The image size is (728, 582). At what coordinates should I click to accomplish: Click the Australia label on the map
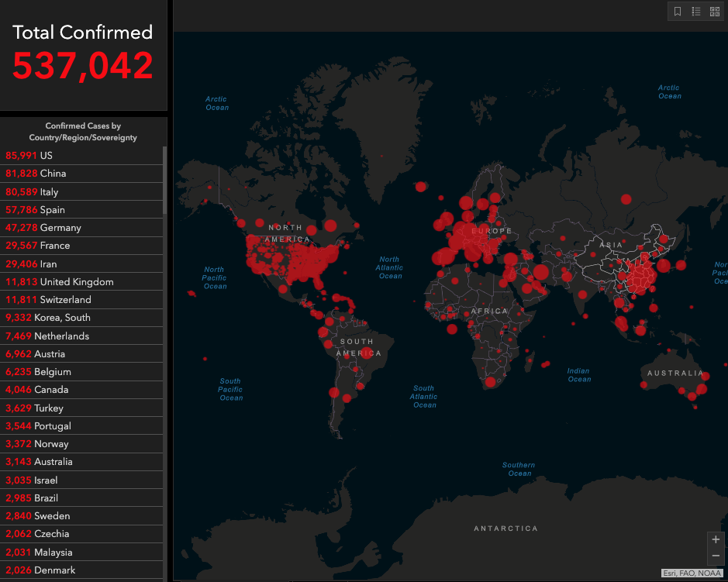(675, 374)
